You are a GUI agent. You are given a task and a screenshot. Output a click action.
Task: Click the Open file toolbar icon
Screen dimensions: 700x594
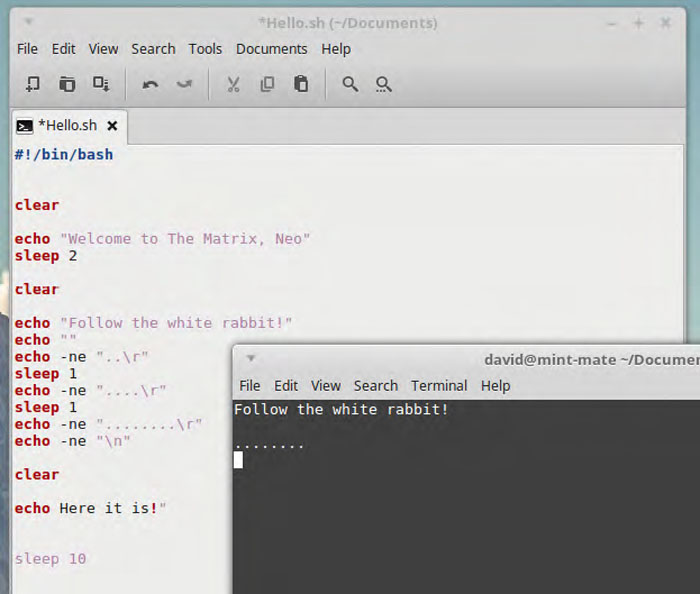(x=67, y=84)
